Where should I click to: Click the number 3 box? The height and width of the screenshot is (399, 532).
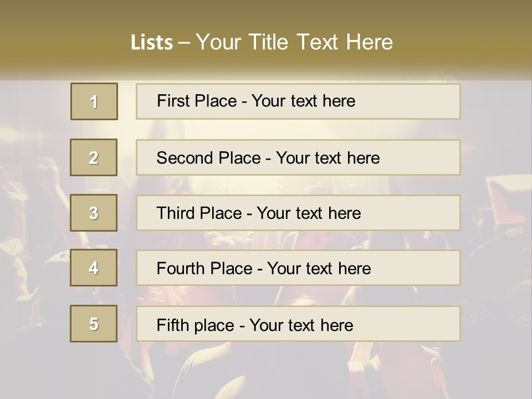pyautogui.click(x=94, y=213)
